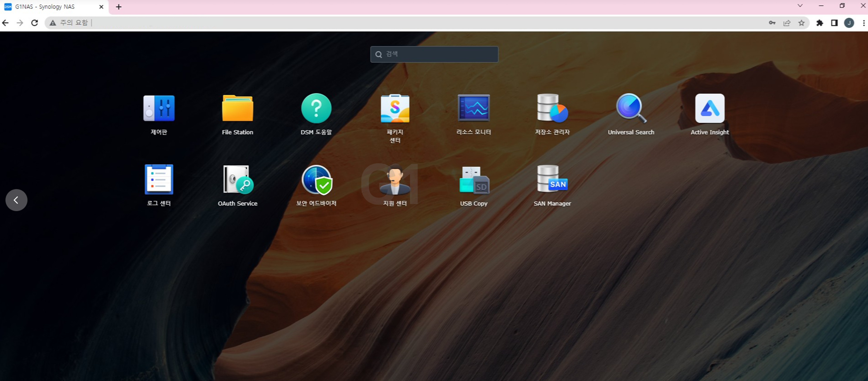The image size is (868, 381).
Task: Bookmark this page with star icon
Action: coord(801,23)
